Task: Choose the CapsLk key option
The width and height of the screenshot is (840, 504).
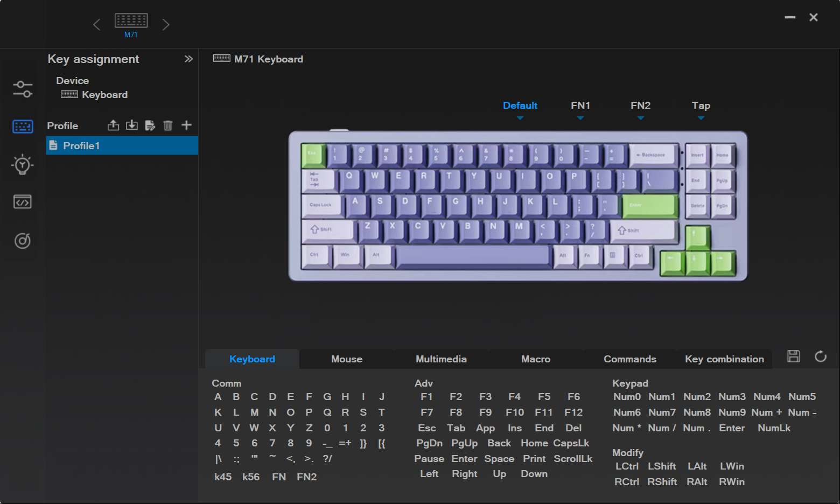Action: click(571, 443)
